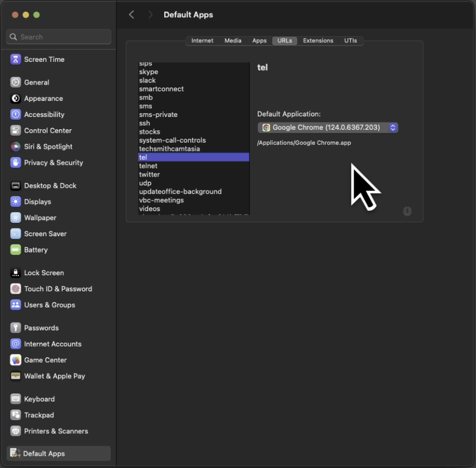The image size is (476, 468).
Task: Open the Battery icon
Action: tap(16, 250)
